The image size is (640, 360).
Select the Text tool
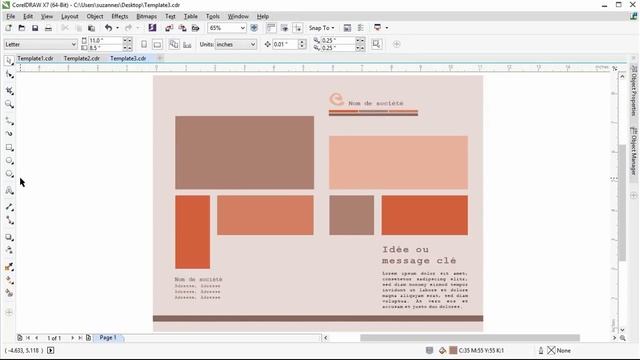tap(9, 190)
